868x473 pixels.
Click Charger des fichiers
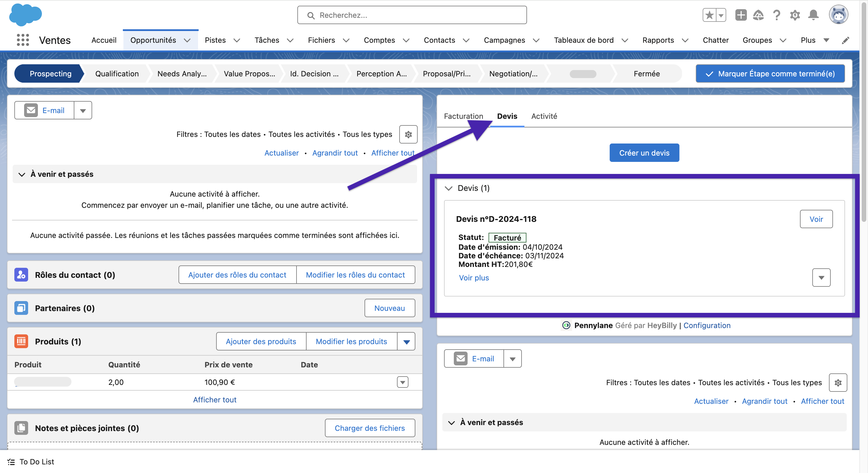370,428
